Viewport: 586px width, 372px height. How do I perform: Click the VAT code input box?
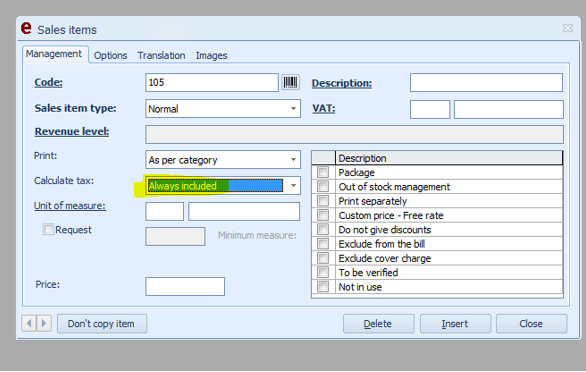(x=430, y=109)
